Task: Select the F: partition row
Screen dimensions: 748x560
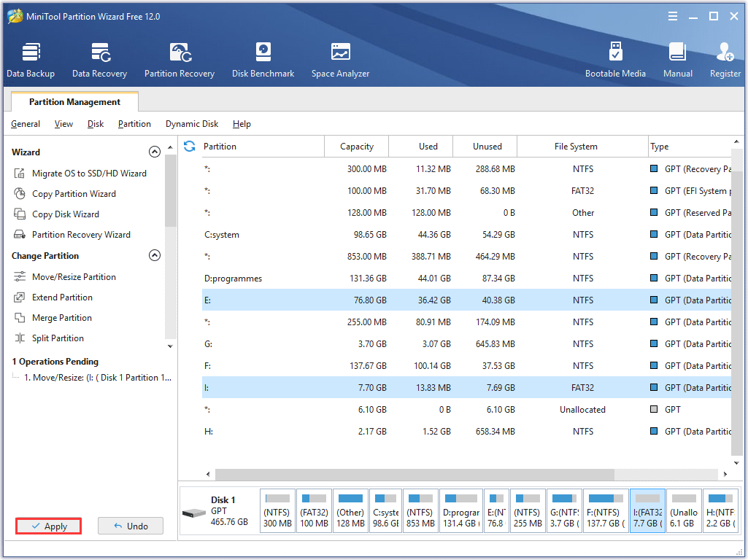Action: (466, 366)
